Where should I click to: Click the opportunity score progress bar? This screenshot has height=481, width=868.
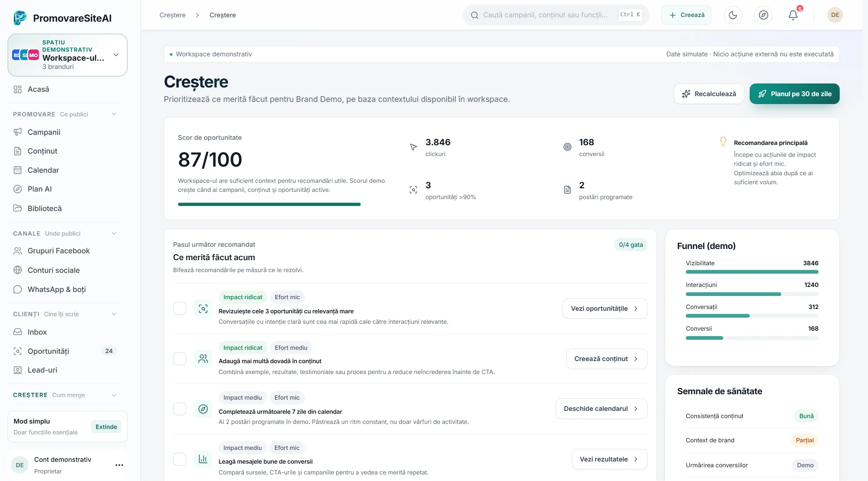[269, 205]
